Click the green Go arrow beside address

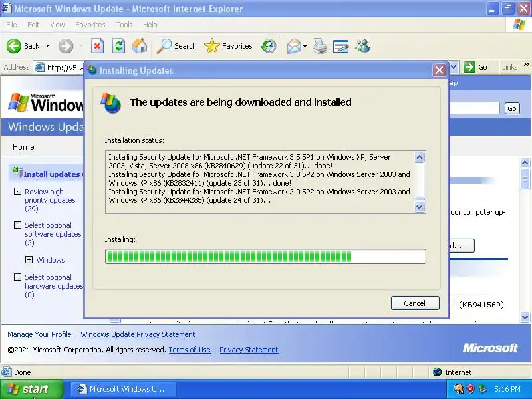(469, 67)
